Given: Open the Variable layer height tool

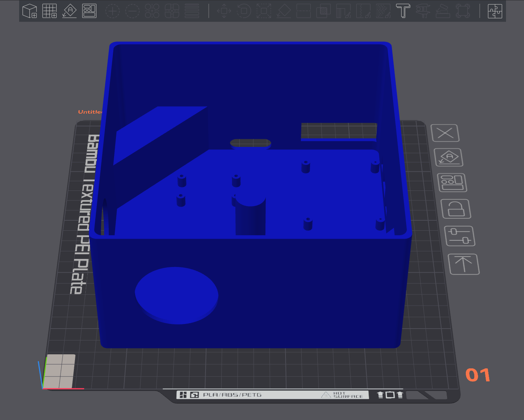Looking at the screenshot, I should tap(192, 11).
